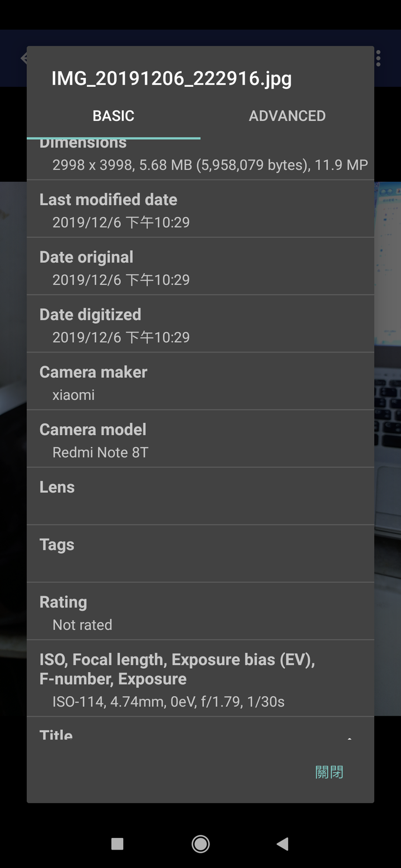Tap the Date original row
401x868 pixels.
(x=200, y=267)
